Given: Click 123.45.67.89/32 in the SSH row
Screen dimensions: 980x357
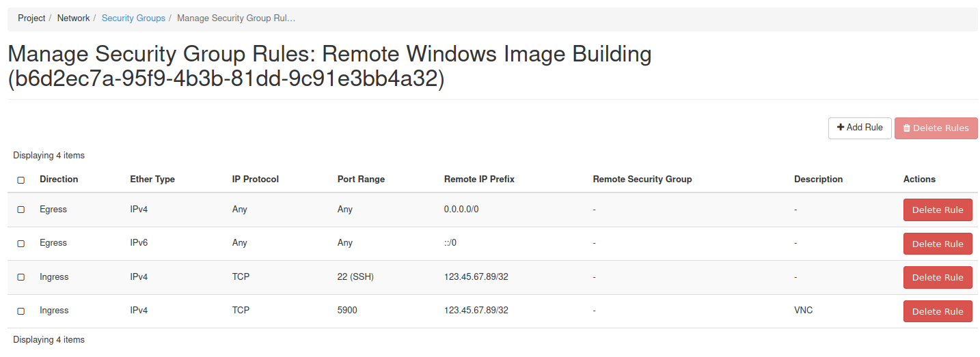Looking at the screenshot, I should [x=476, y=276].
